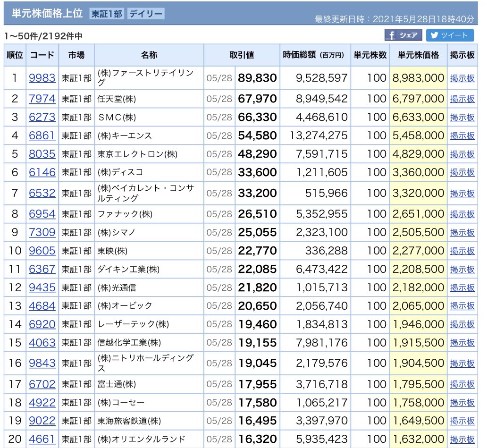This screenshot has height=448, width=487.
Task: Open 掲示板 link for オリエンタルランド row
Action: tap(462, 439)
